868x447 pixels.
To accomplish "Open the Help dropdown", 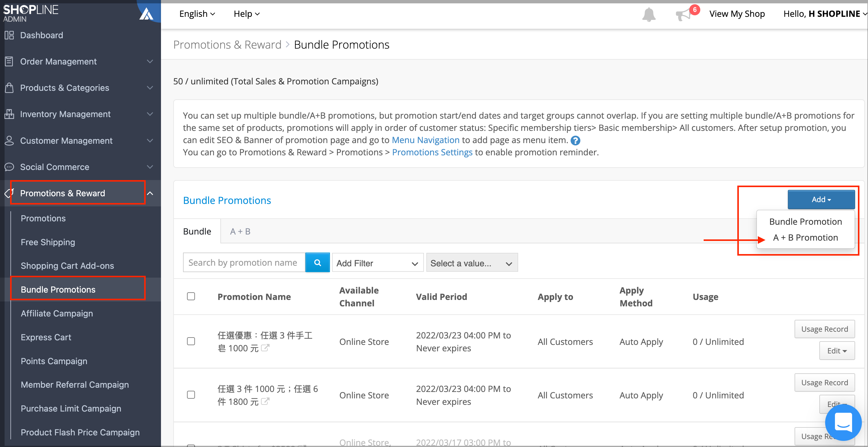I will tap(247, 14).
